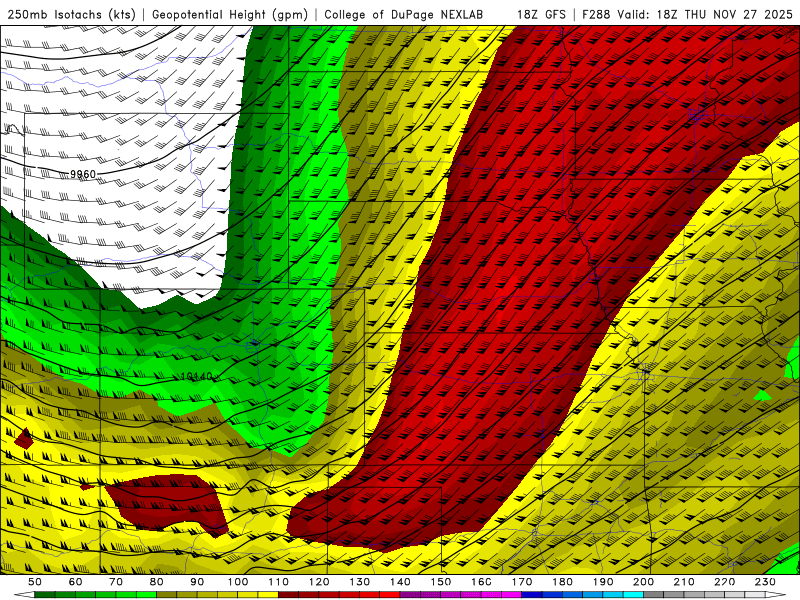Click the "College of DuPage NEXLAB" label

[x=404, y=14]
